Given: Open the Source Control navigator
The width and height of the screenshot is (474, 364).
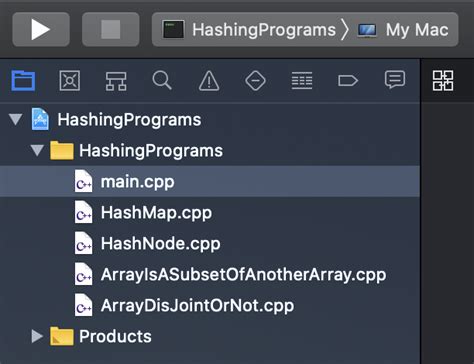Looking at the screenshot, I should (x=70, y=80).
